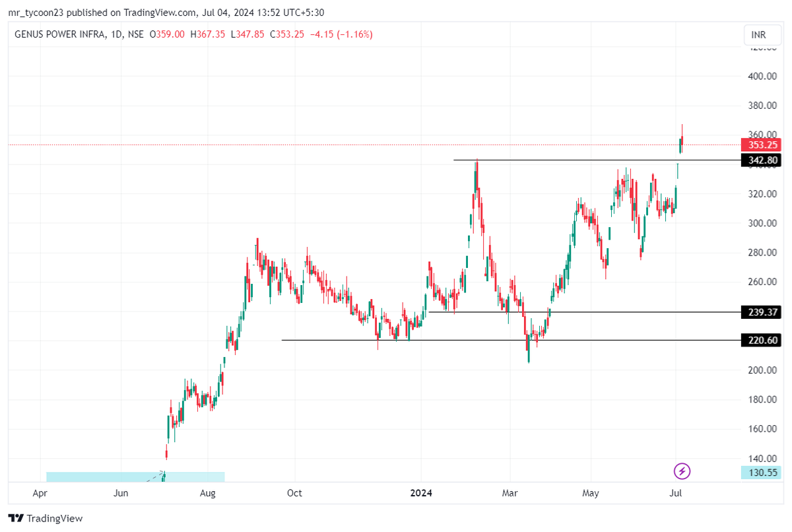Click the Apr label on time axis

coord(40,493)
